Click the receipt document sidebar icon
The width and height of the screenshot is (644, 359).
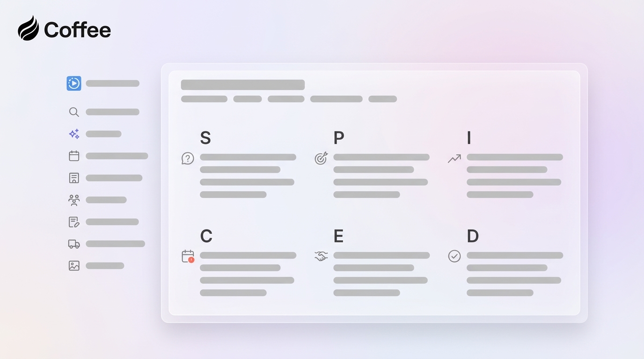coord(74,178)
